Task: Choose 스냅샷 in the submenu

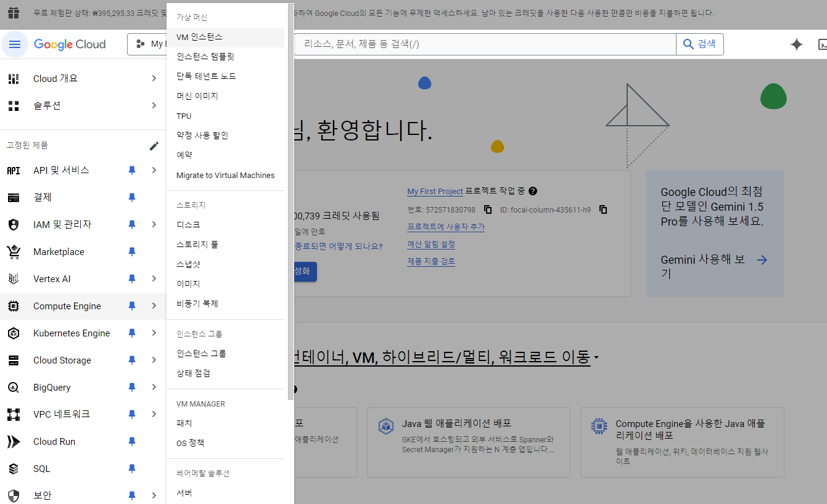Action: pyautogui.click(x=226, y=264)
